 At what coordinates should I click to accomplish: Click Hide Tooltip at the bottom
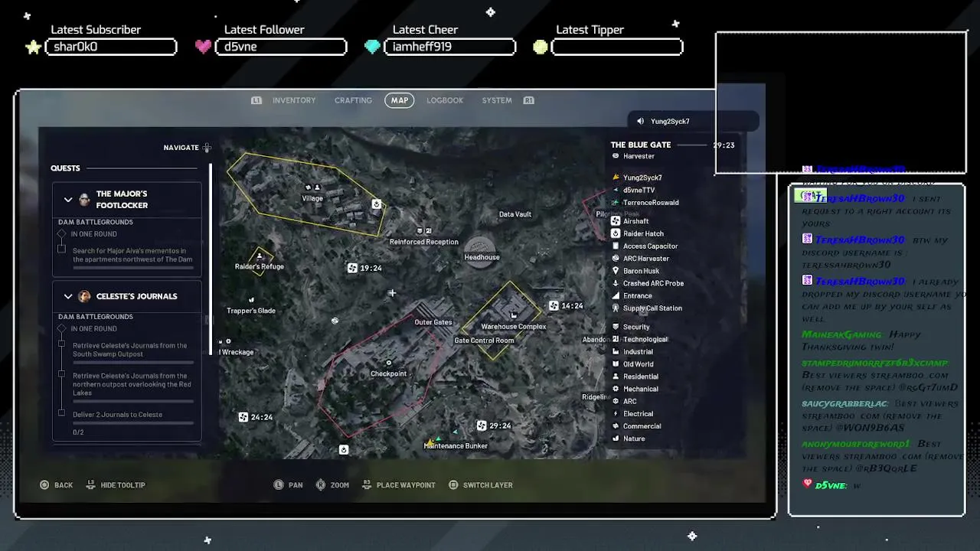click(x=116, y=485)
